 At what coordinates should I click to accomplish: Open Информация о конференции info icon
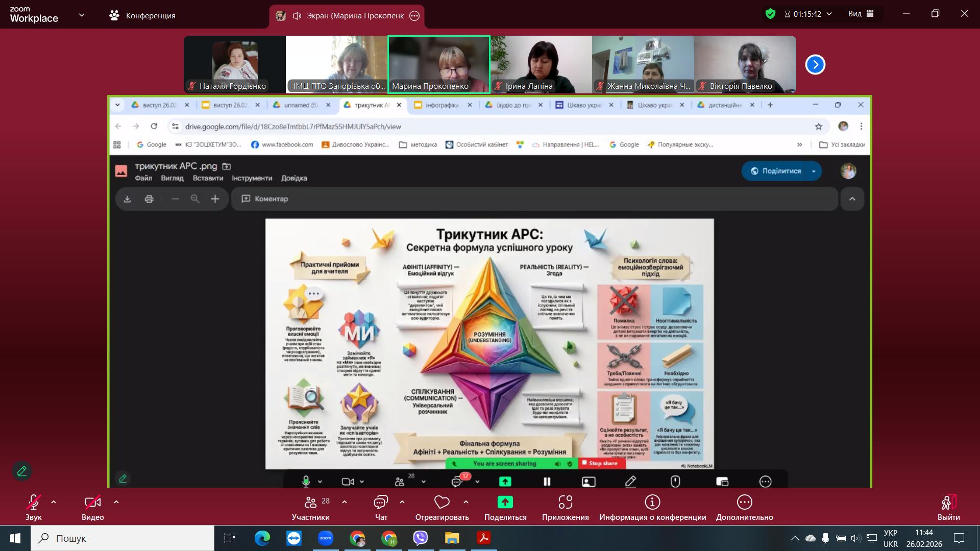pyautogui.click(x=652, y=503)
